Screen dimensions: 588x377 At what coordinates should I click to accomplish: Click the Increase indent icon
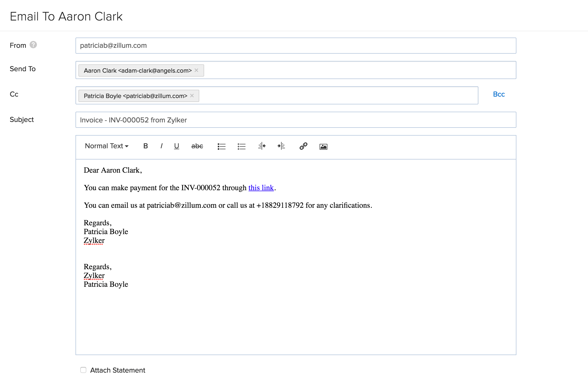tap(282, 146)
